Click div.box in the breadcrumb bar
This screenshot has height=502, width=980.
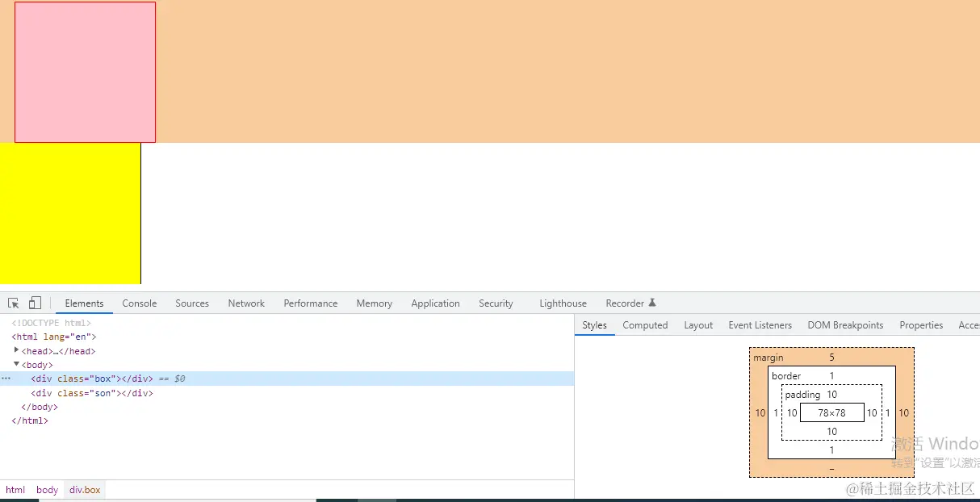point(85,490)
